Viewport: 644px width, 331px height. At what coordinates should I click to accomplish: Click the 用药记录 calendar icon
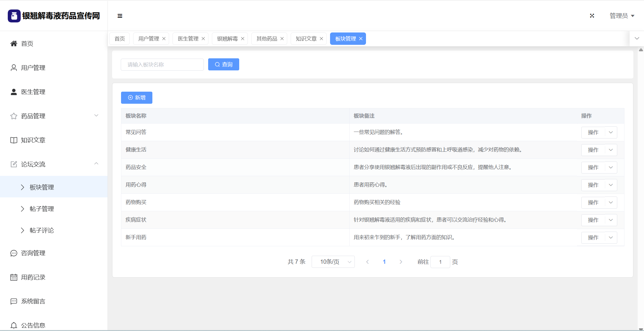click(x=14, y=277)
